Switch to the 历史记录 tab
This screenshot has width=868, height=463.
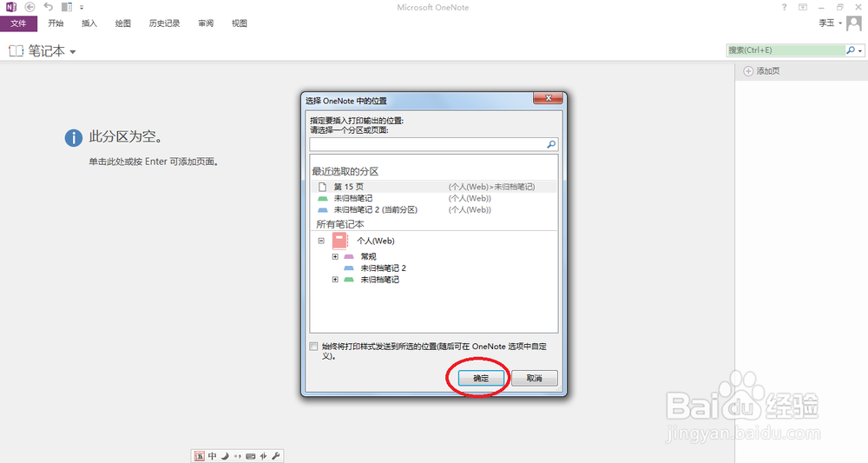[164, 23]
